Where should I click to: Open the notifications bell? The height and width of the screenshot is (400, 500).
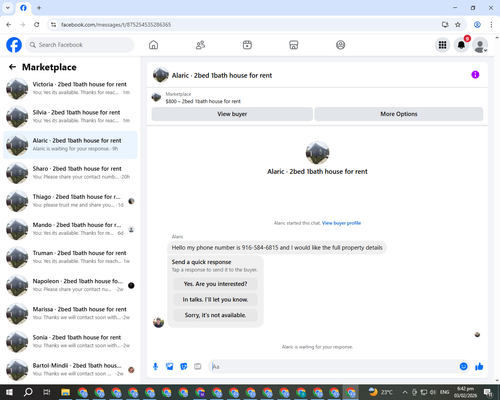461,45
